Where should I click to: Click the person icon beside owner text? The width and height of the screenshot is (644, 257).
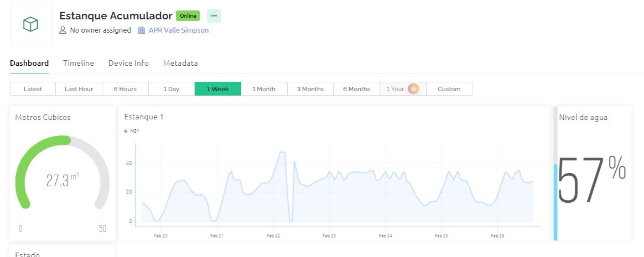click(x=63, y=30)
